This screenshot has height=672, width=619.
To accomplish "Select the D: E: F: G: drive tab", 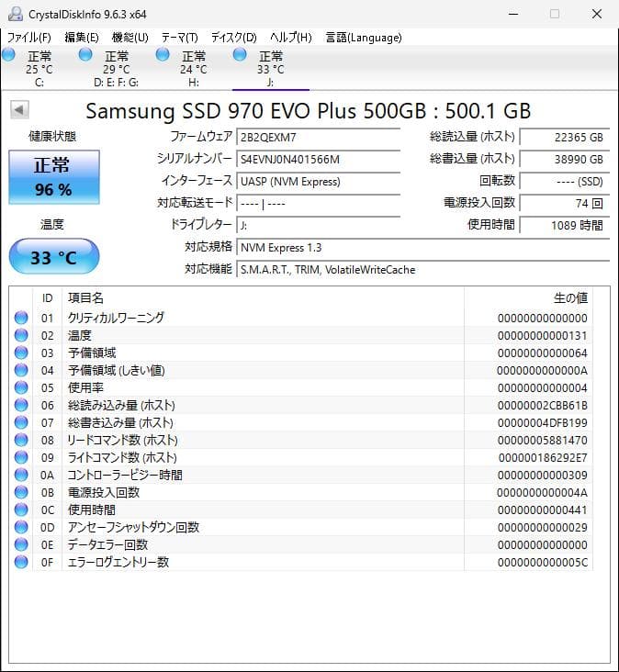I will [116, 69].
